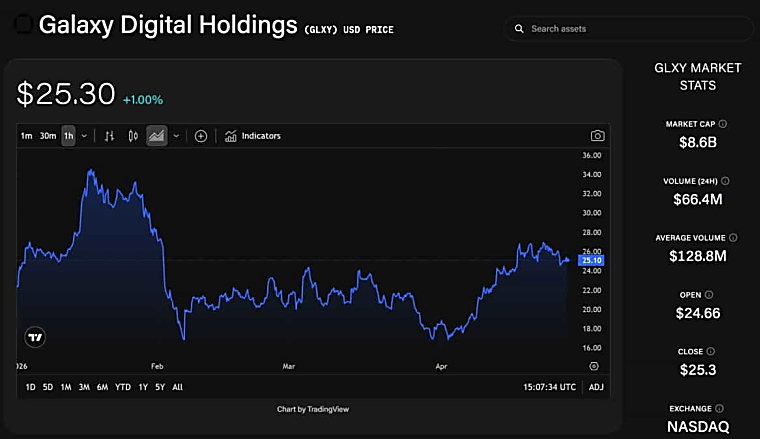Click Average Volume info icon

(x=733, y=237)
